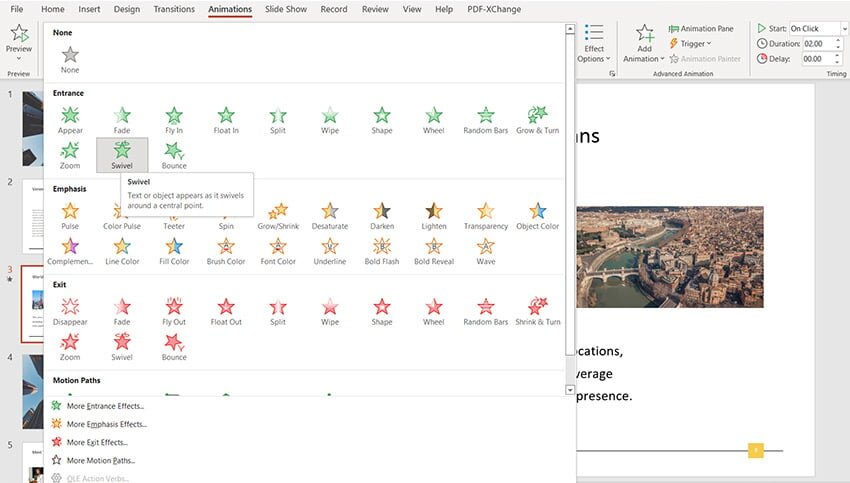Select the Pulse emphasis effect
Viewport: 850px width, 483px height.
tap(70, 215)
